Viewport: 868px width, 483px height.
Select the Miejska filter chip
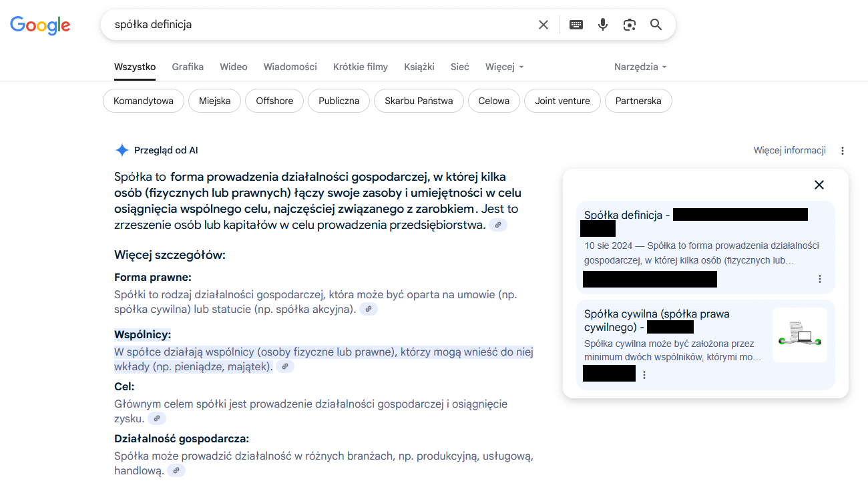[x=214, y=101]
